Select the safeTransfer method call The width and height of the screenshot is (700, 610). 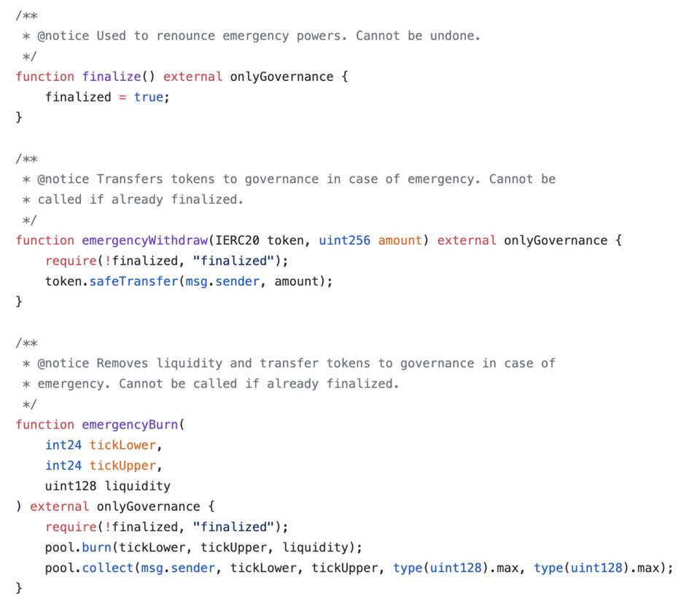click(x=133, y=281)
